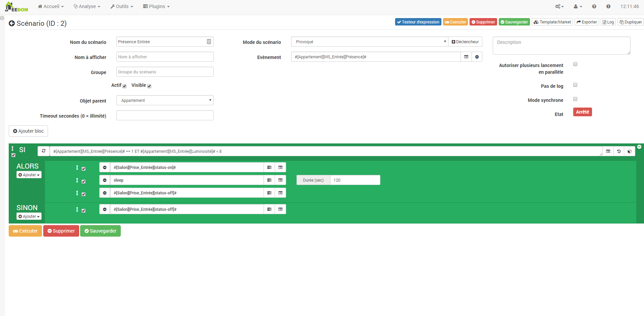Open command picker for SI condition

608,151
